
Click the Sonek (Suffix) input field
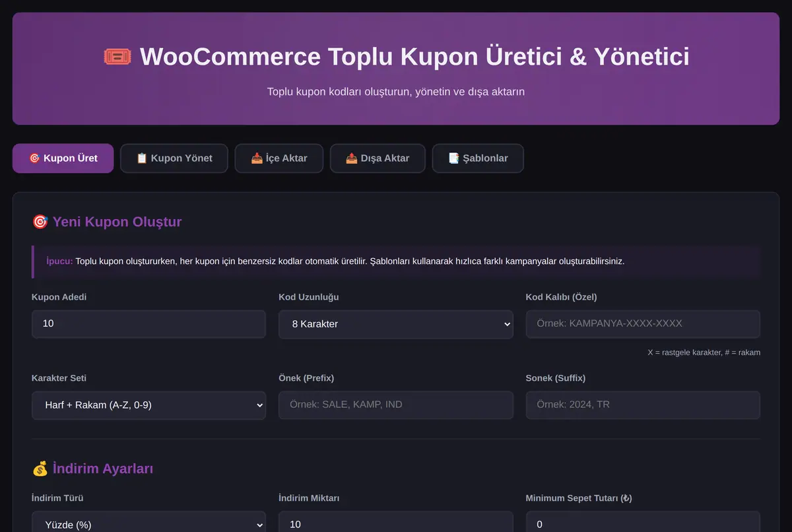point(643,405)
